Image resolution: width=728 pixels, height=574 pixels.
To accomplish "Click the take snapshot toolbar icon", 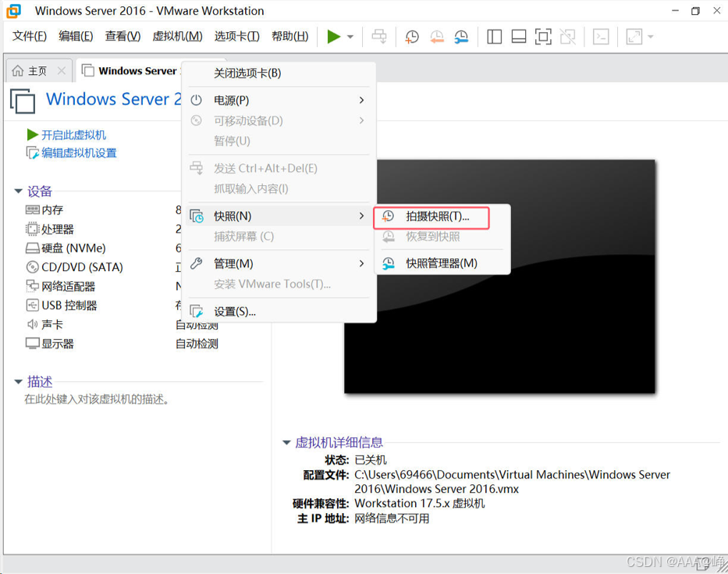I will [x=412, y=37].
